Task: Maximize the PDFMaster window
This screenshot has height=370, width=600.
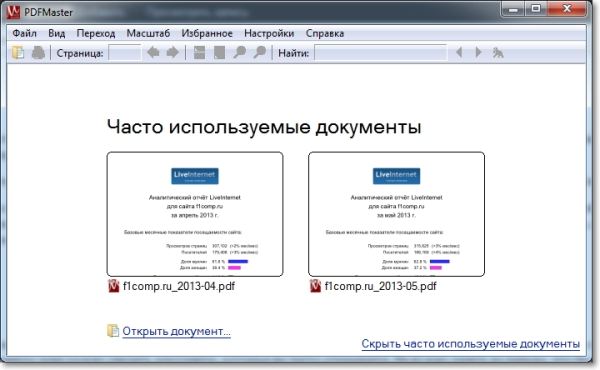Action: pyautogui.click(x=536, y=9)
